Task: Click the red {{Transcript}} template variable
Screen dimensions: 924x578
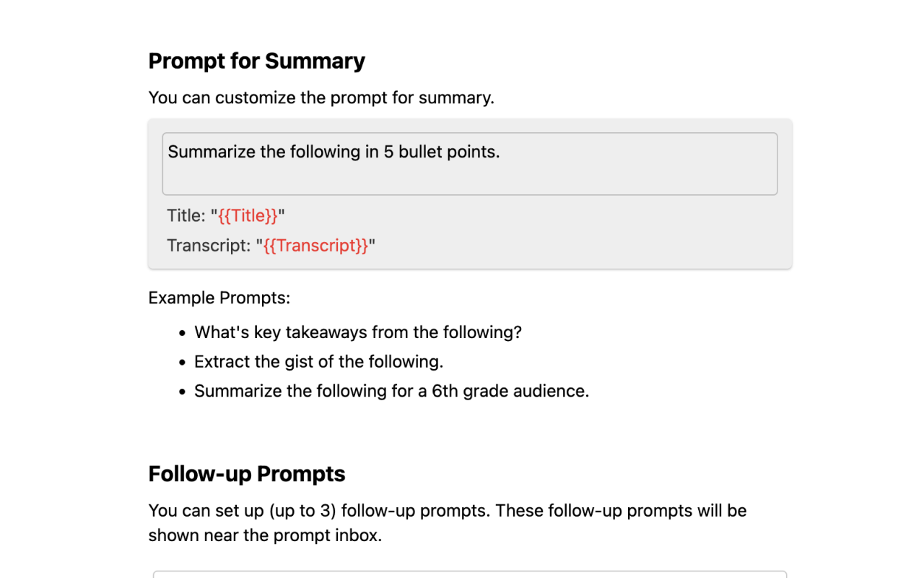Action: coord(315,246)
